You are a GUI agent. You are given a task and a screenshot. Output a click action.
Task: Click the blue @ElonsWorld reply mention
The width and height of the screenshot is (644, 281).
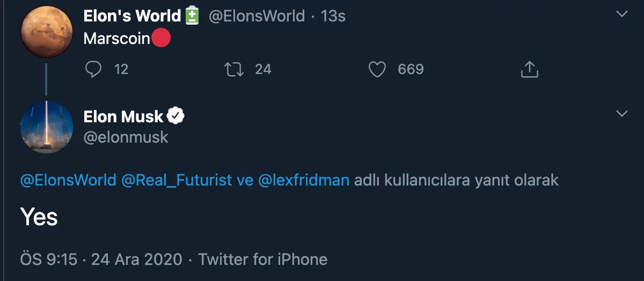tap(68, 180)
